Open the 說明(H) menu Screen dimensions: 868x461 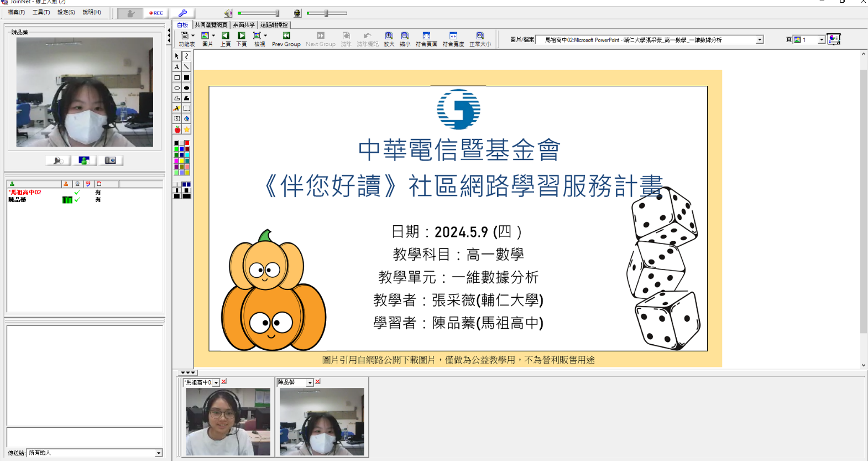pos(92,12)
